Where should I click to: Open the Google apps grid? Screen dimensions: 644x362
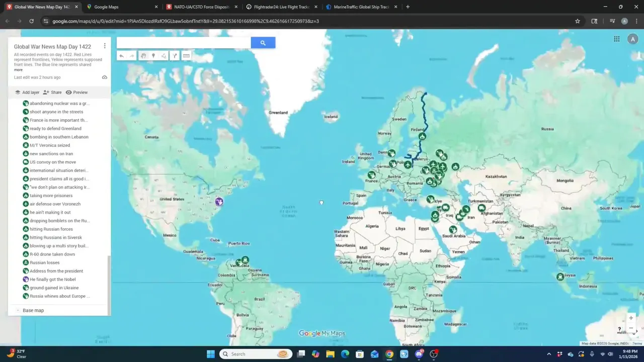(616, 39)
